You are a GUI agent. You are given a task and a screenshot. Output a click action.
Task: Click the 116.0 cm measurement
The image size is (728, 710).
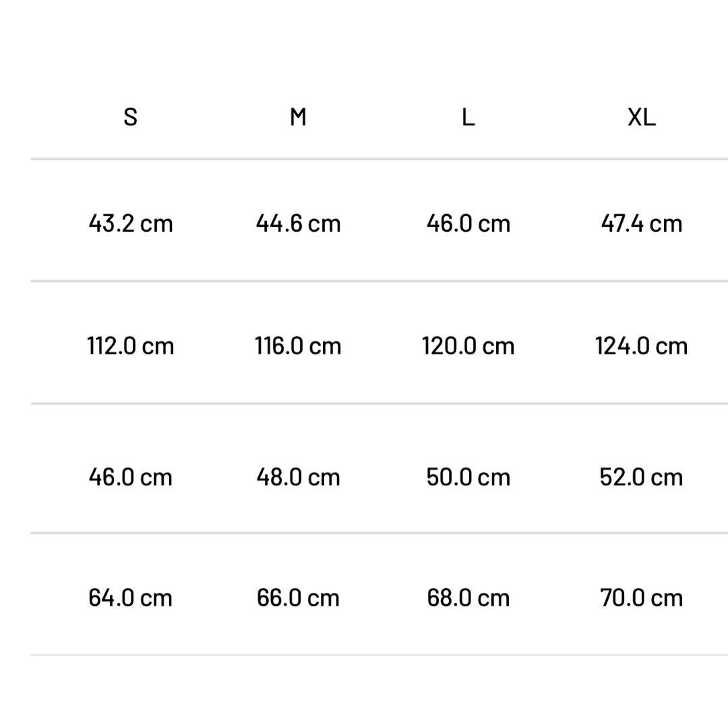(x=298, y=346)
